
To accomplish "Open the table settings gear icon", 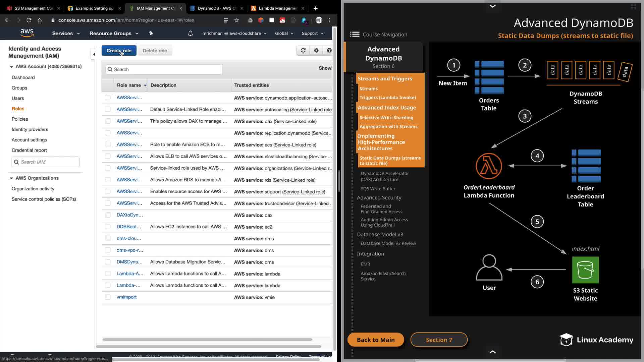I will click(316, 50).
